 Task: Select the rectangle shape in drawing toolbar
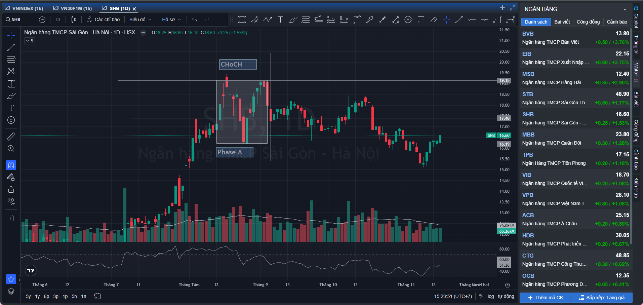(x=242, y=20)
